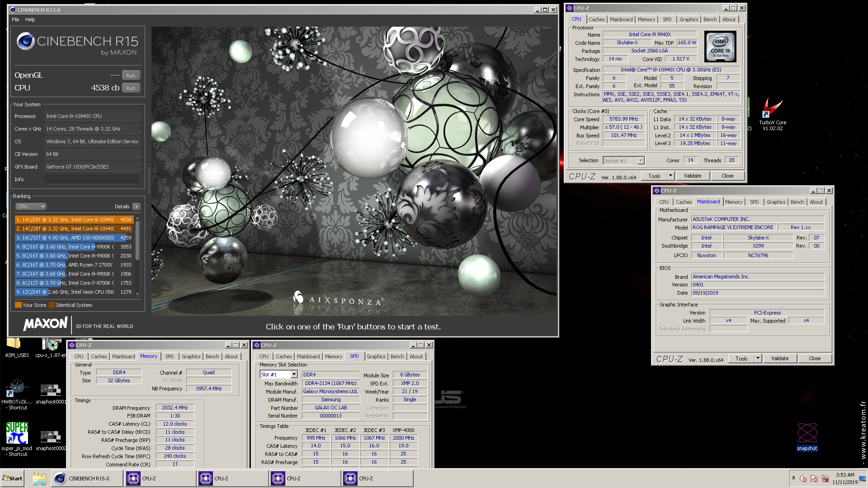This screenshot has height=488, width=868.
Task: Click the volume tray icon with red mark
Action: tap(803, 479)
